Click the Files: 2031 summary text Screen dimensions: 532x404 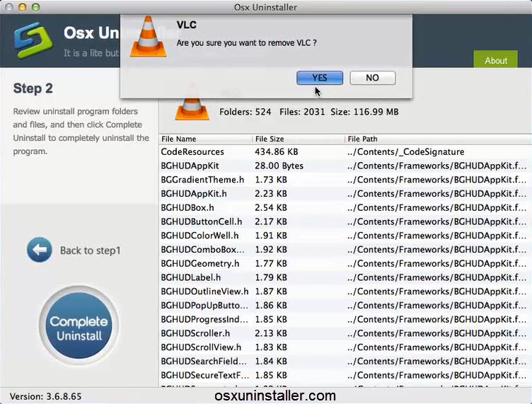302,112
